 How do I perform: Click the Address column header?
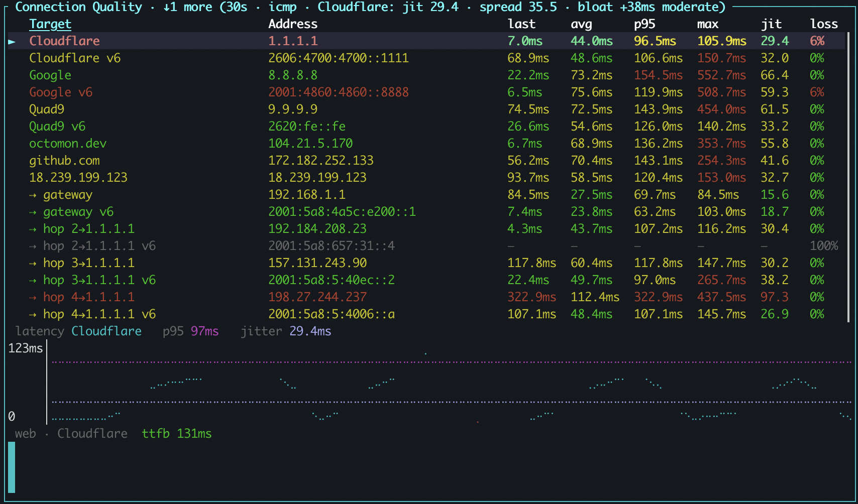(x=293, y=24)
